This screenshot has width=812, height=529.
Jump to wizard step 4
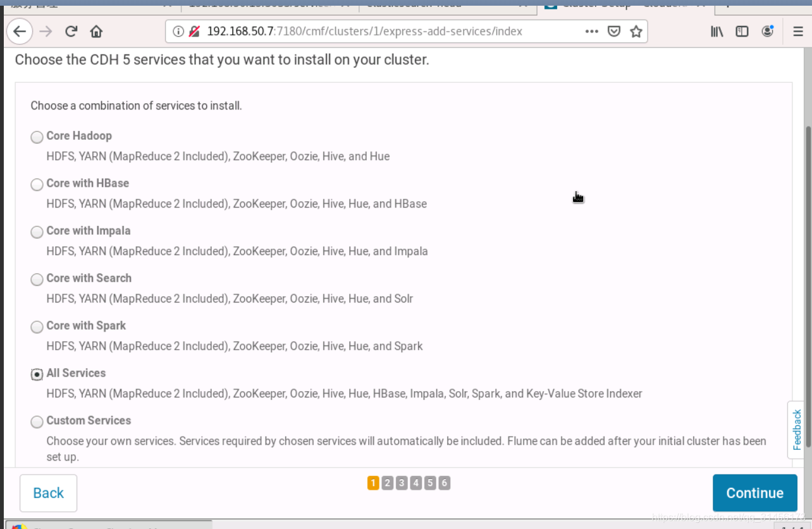pyautogui.click(x=415, y=483)
